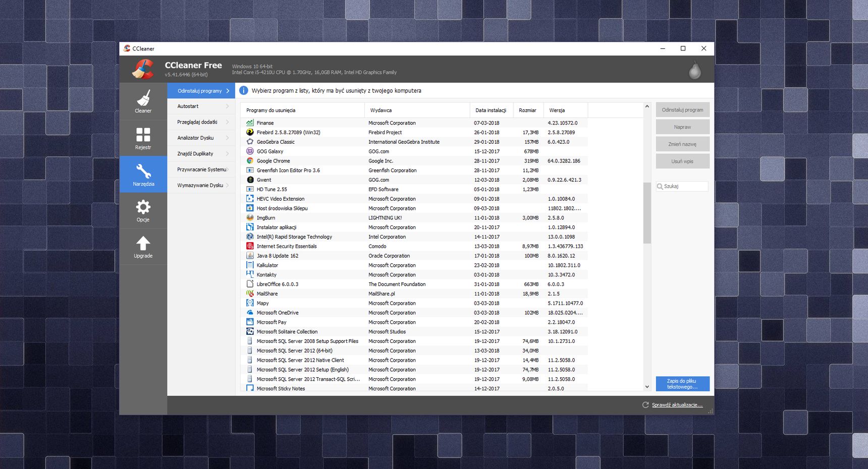Screen dimensions: 868x469
Task: Select Microsoft Sticky Notes row
Action: point(414,388)
